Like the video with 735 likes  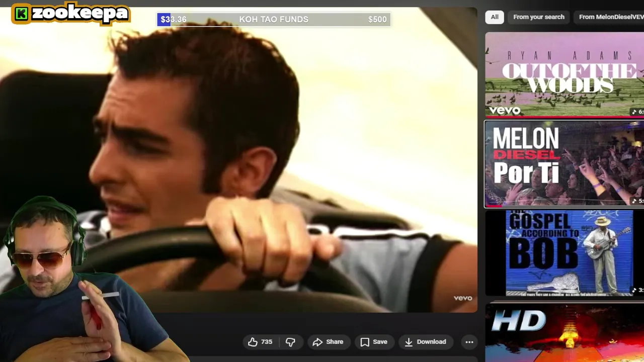pyautogui.click(x=260, y=342)
